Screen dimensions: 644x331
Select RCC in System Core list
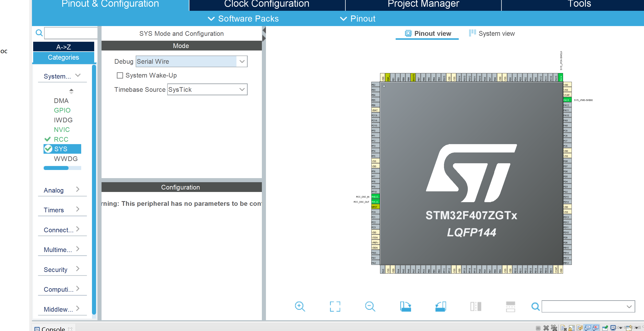[x=61, y=139]
